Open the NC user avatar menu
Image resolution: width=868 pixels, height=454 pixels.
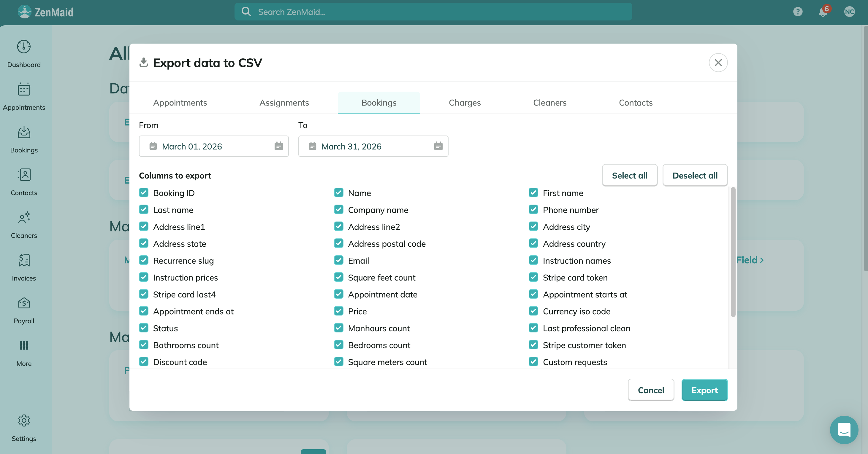(x=849, y=12)
